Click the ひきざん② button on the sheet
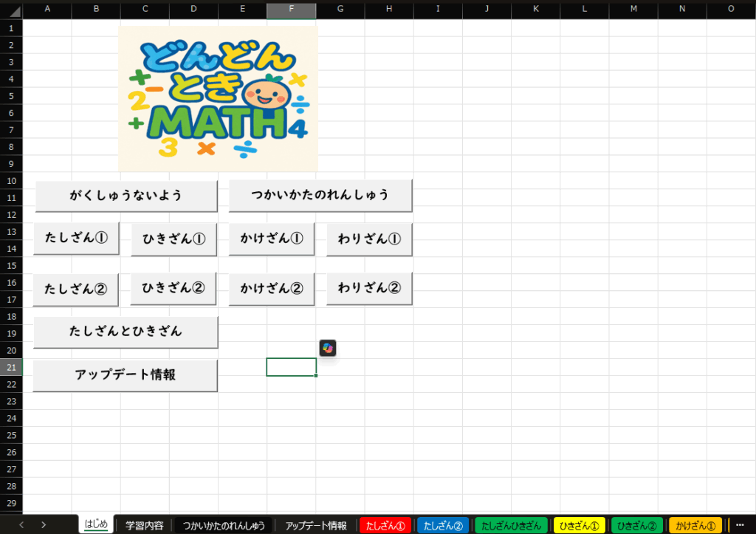756x534 pixels. point(173,288)
